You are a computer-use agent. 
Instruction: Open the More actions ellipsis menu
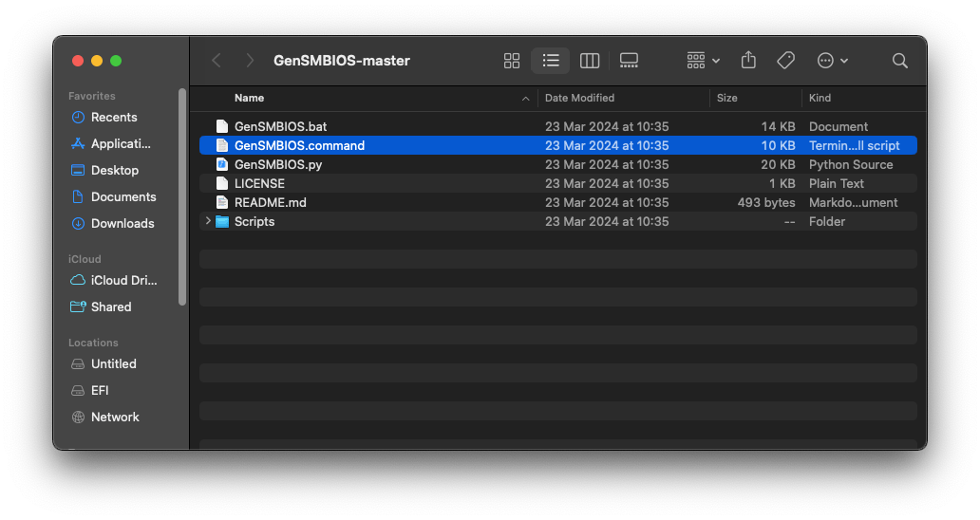click(x=832, y=61)
